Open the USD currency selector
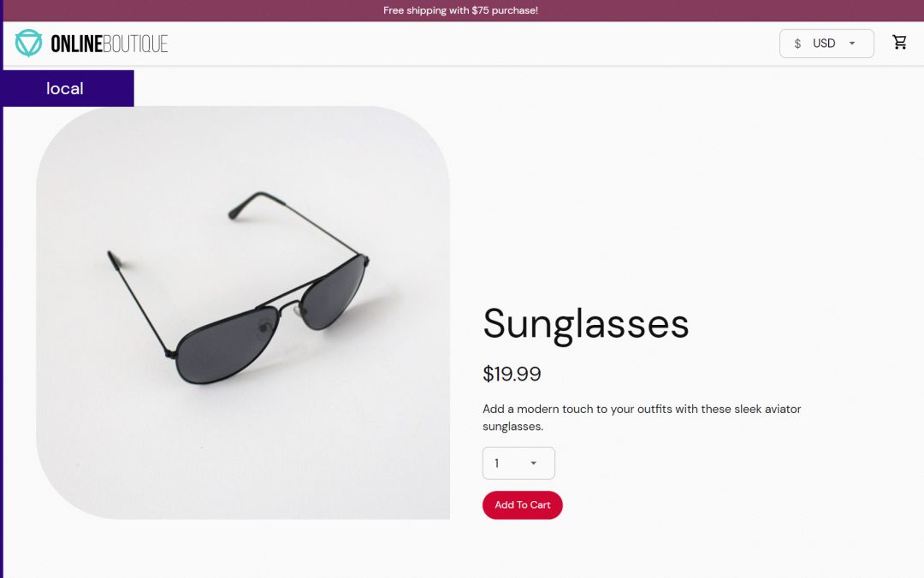This screenshot has width=924, height=578. point(826,44)
